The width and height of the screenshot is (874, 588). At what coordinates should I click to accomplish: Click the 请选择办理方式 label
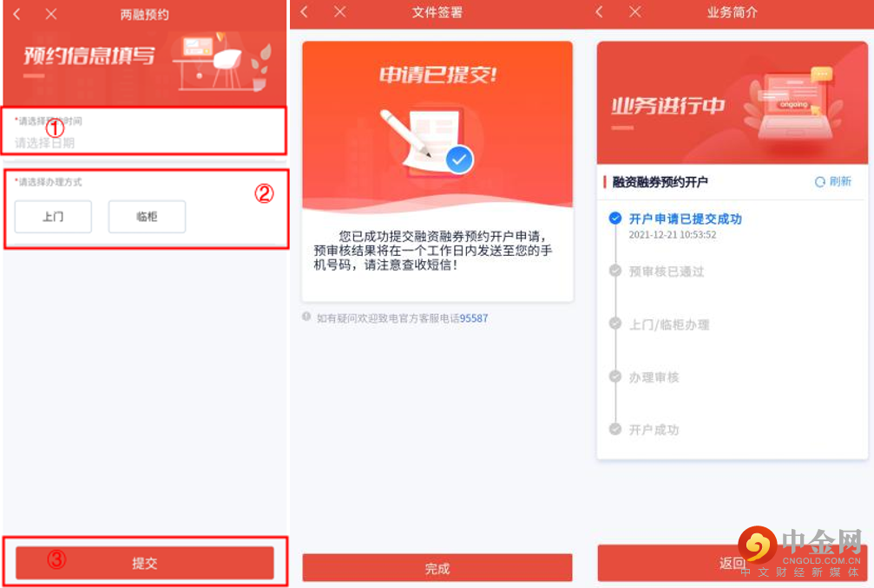coord(49,182)
